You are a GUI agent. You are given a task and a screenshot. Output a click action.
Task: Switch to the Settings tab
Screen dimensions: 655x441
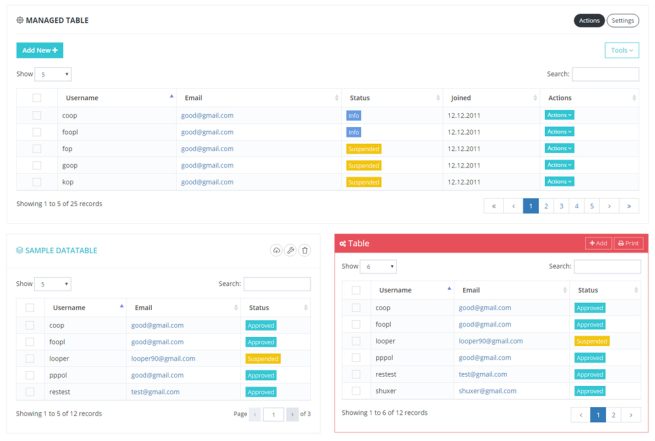point(623,20)
